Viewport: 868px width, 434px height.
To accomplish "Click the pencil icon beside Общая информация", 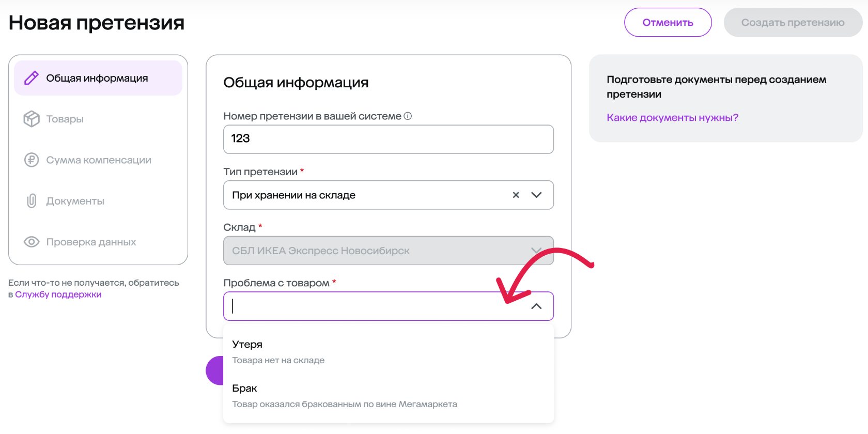I will click(32, 78).
